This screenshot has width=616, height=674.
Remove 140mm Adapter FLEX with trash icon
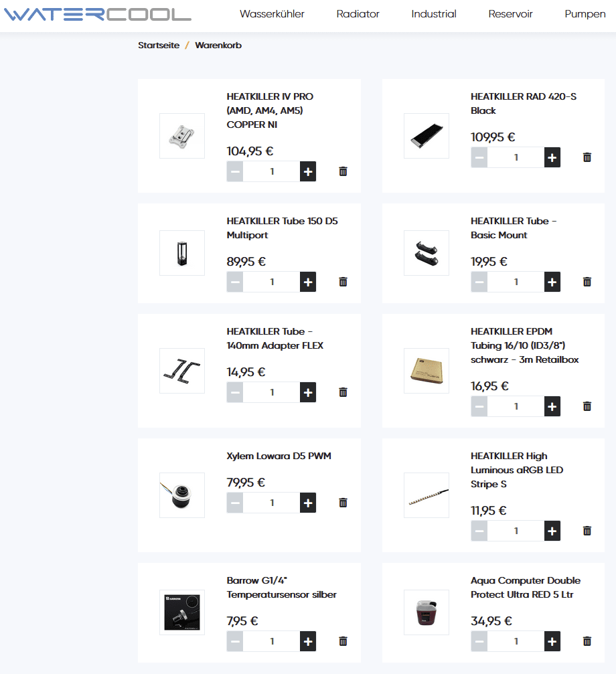coord(343,392)
